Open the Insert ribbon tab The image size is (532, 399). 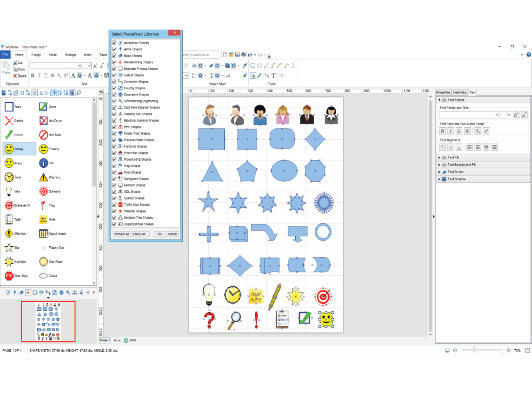(x=88, y=55)
